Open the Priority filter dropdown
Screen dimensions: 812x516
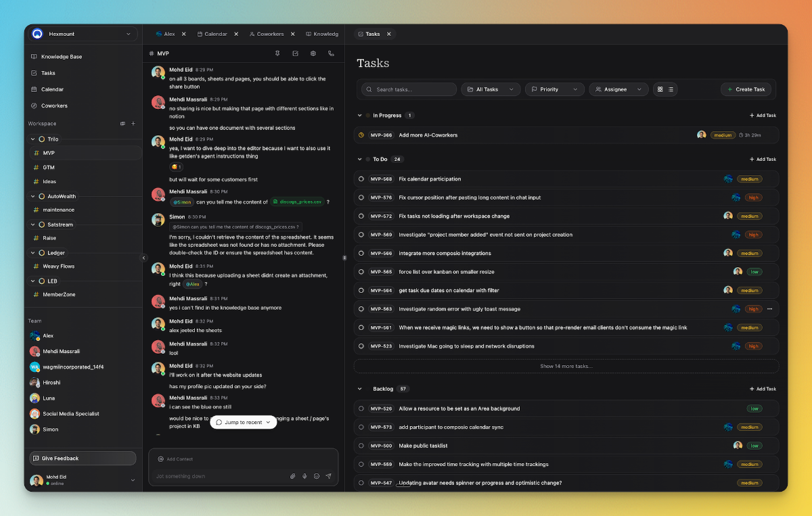point(554,89)
